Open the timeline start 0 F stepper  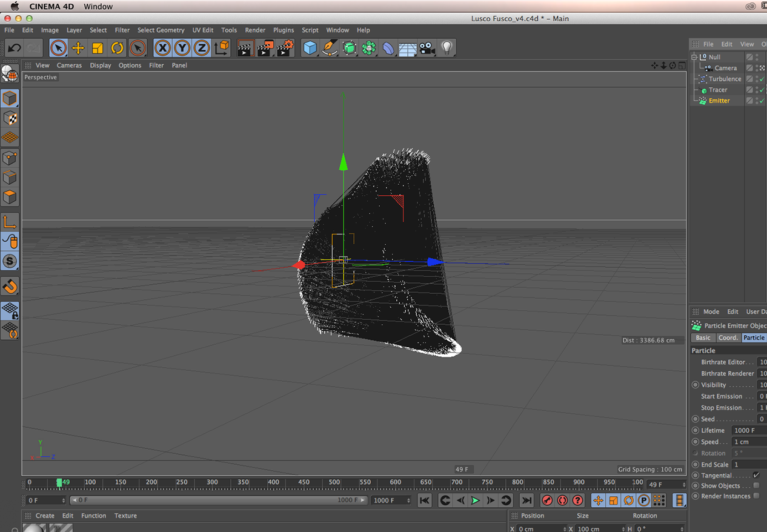tap(63, 500)
